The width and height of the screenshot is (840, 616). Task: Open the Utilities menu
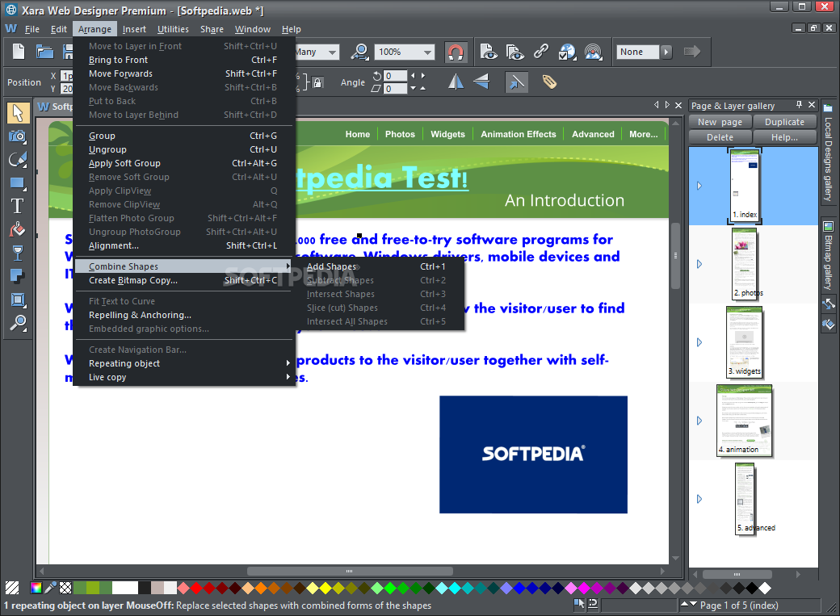[x=173, y=29]
